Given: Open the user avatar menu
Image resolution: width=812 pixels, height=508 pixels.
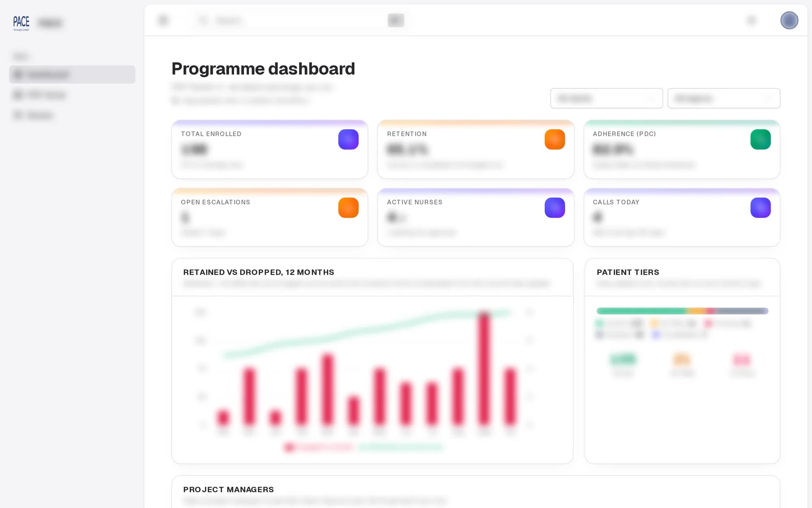Looking at the screenshot, I should coord(789,20).
